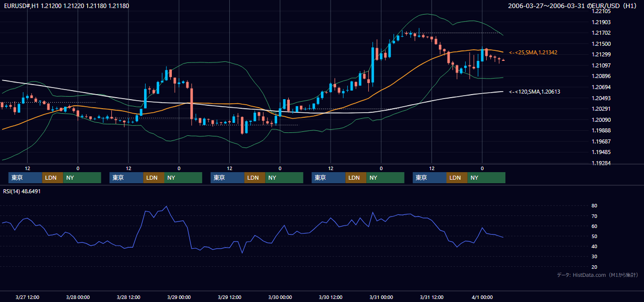Click RSI scale level 80
The width and height of the screenshot is (644, 302).
[x=595, y=206]
